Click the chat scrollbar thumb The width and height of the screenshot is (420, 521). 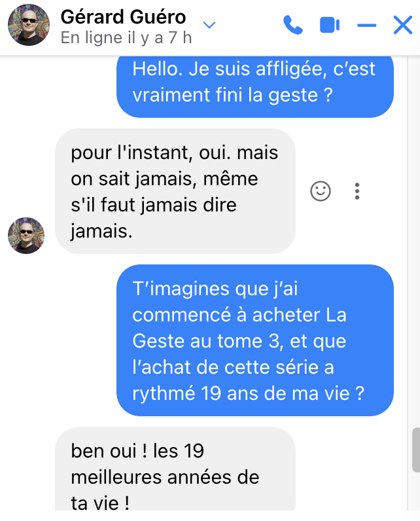point(415,450)
